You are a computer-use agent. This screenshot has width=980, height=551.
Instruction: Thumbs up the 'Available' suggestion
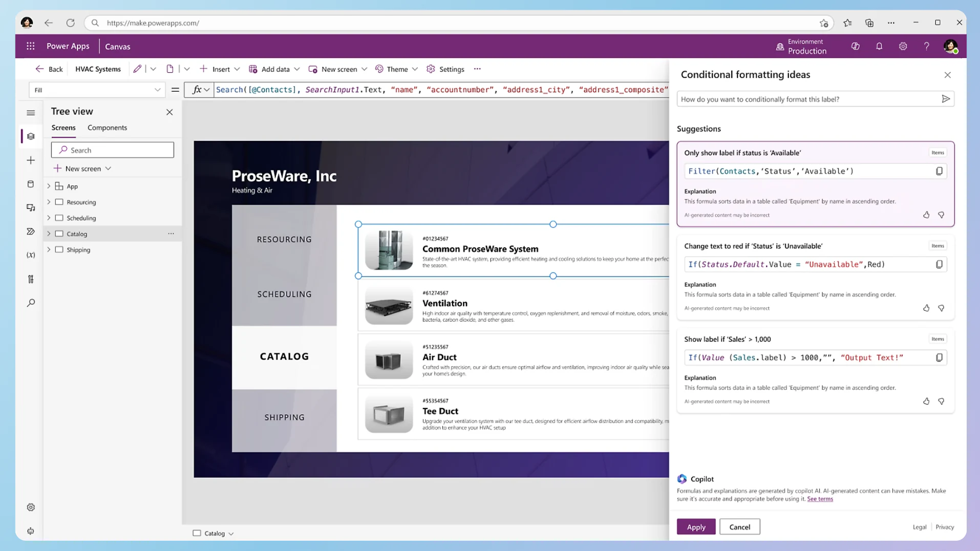[926, 215]
